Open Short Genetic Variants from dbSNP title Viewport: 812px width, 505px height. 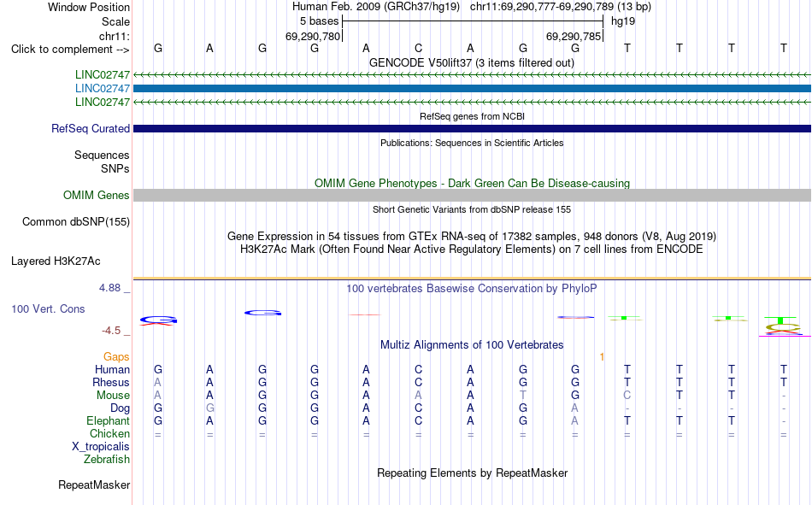[x=472, y=209]
